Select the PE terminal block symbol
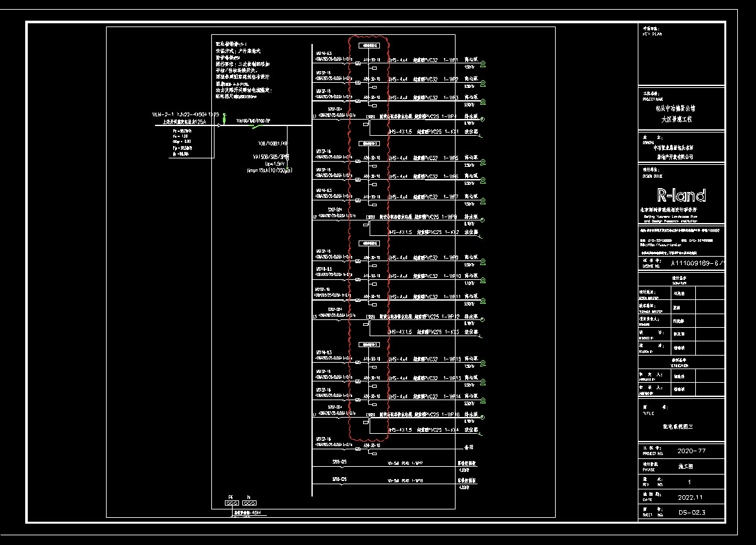The image size is (756, 545). [x=231, y=503]
